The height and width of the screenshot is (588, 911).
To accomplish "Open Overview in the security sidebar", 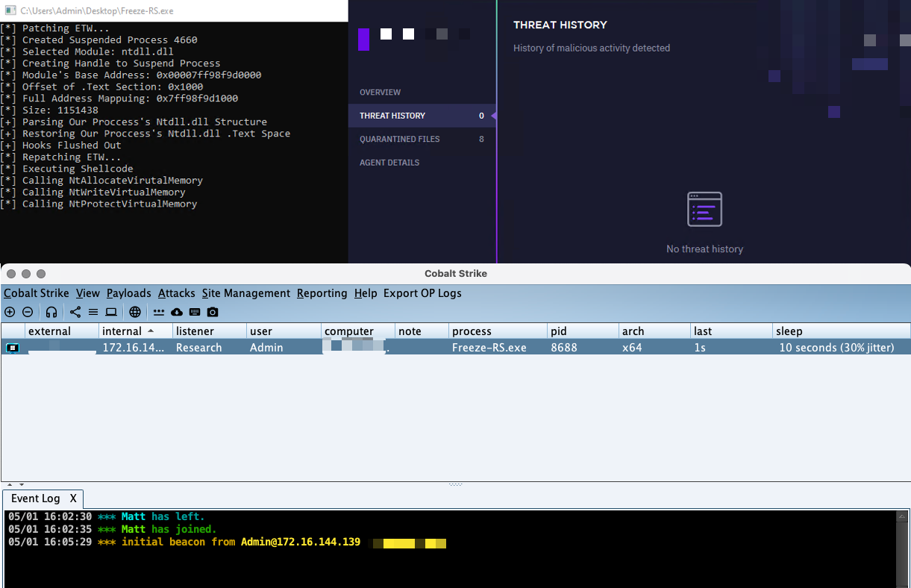I will coord(380,93).
